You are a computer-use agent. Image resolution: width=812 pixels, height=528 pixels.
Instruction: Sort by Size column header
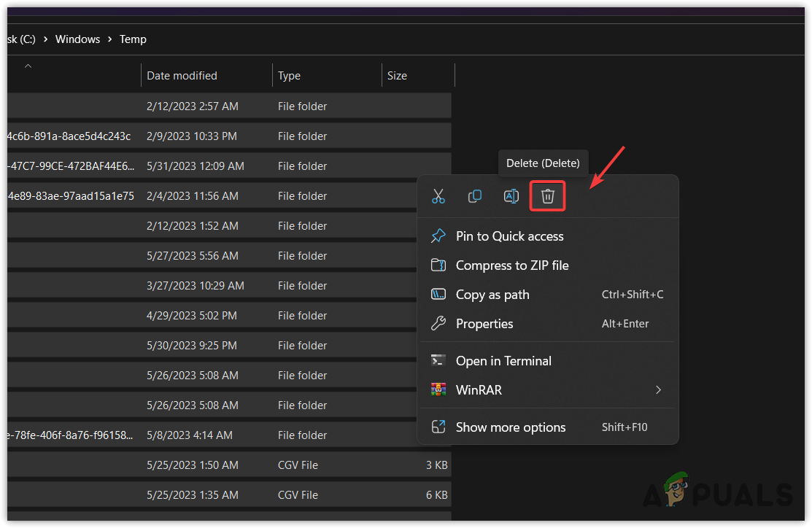(397, 76)
